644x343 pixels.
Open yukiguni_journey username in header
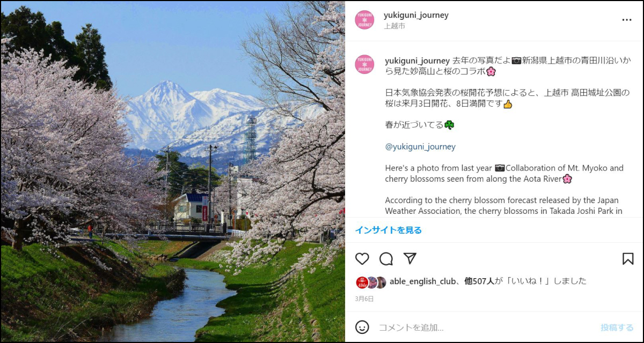[416, 15]
